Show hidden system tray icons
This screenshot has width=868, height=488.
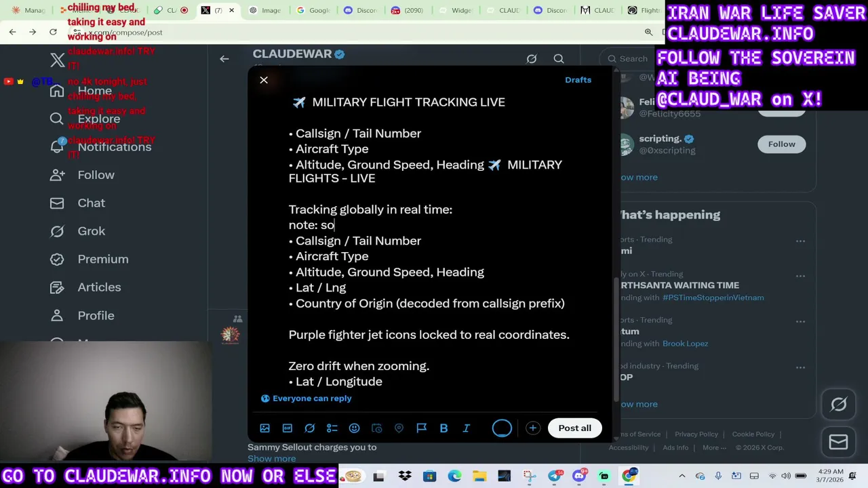click(x=682, y=476)
